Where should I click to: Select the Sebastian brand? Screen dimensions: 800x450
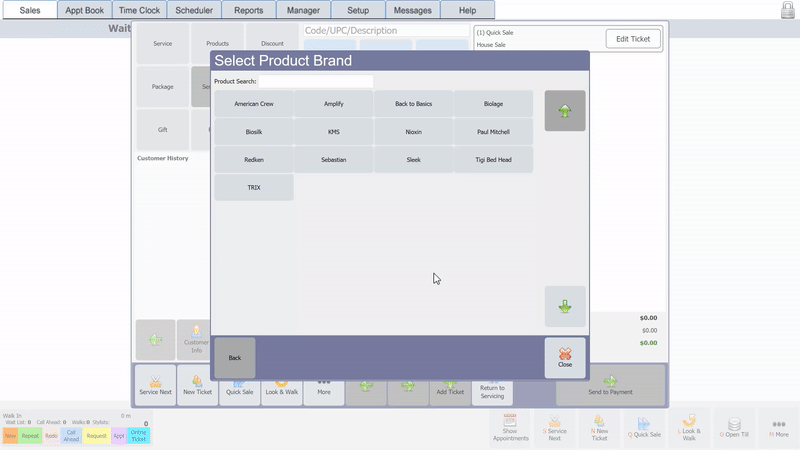[334, 160]
